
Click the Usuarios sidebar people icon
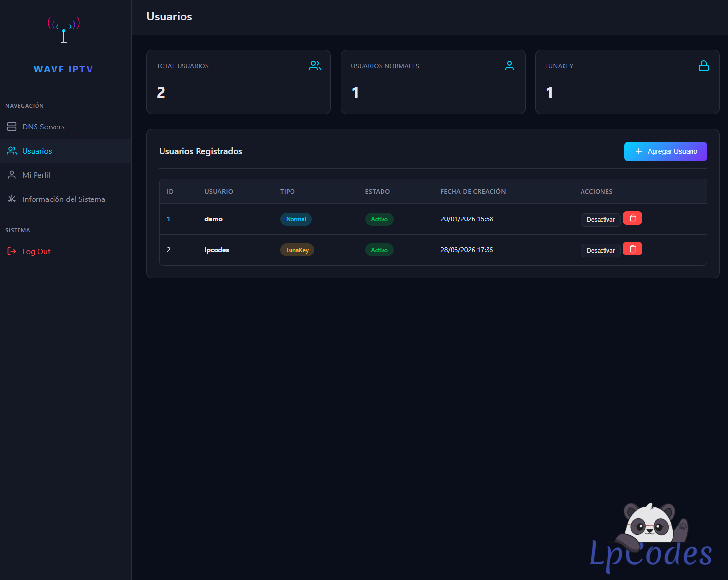tap(12, 151)
